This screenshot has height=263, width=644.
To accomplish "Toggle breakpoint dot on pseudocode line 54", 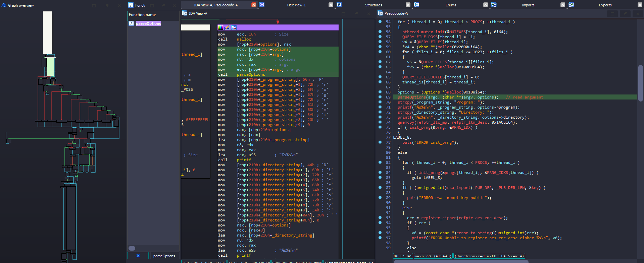I will coord(380,22).
